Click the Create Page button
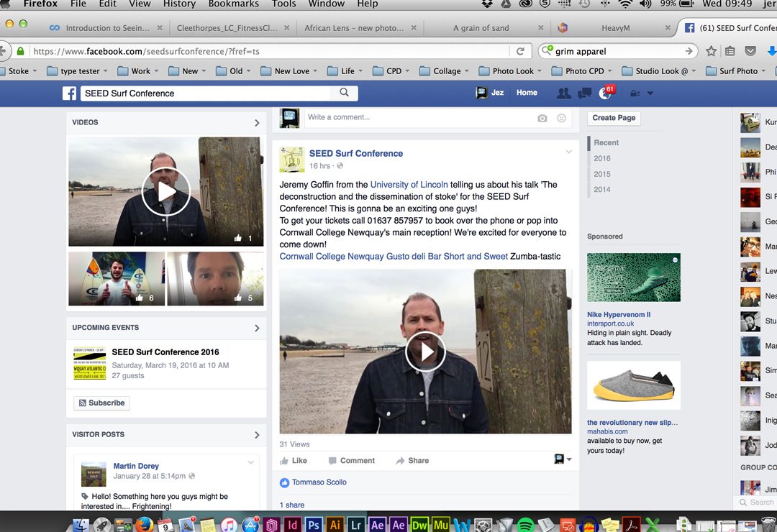This screenshot has width=777, height=532. (x=614, y=118)
